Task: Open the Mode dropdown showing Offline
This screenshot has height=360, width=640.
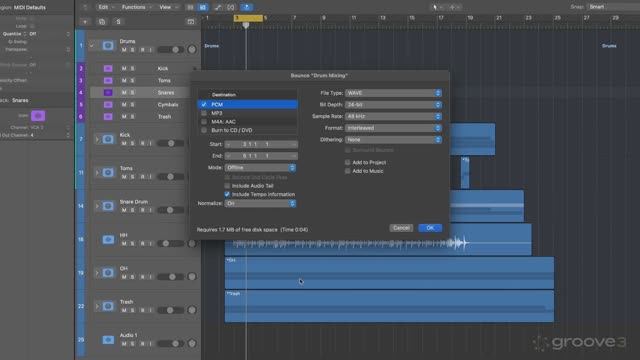Action: tap(260, 168)
